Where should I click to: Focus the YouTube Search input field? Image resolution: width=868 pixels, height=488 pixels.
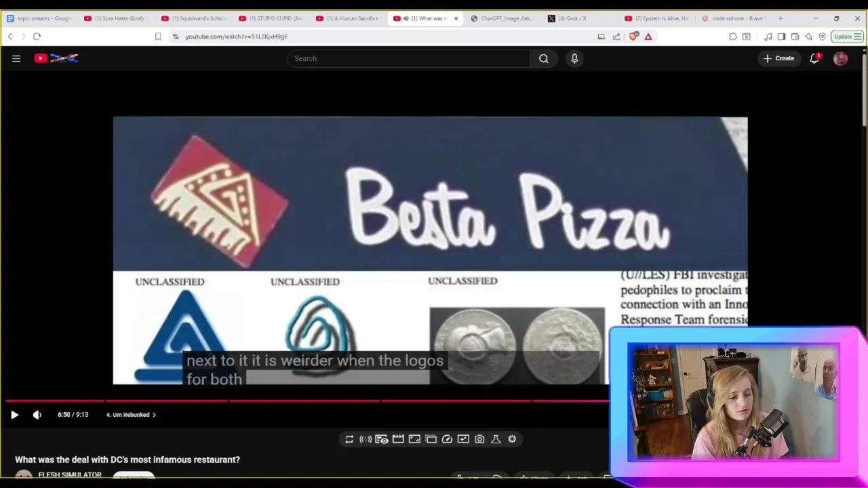coord(409,58)
